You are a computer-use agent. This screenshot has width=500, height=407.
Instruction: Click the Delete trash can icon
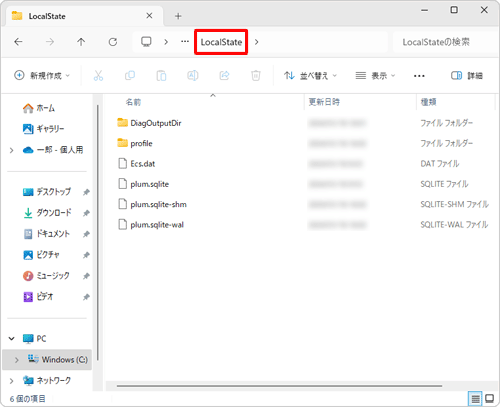point(256,76)
